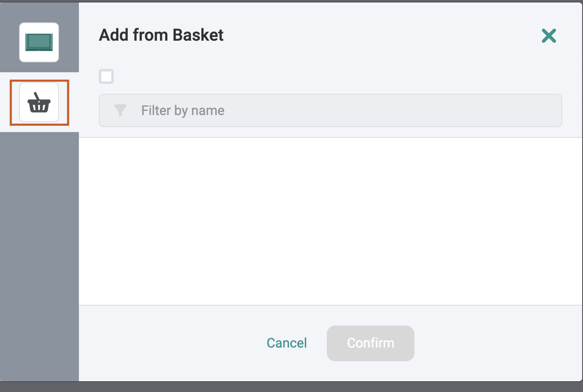Click the computer screen thumbnail icon

(x=39, y=42)
